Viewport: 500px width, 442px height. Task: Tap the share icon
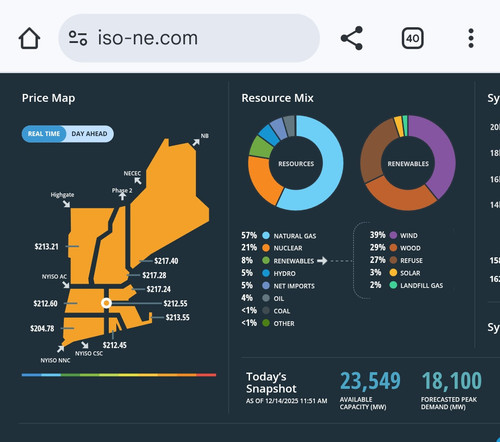(x=352, y=38)
